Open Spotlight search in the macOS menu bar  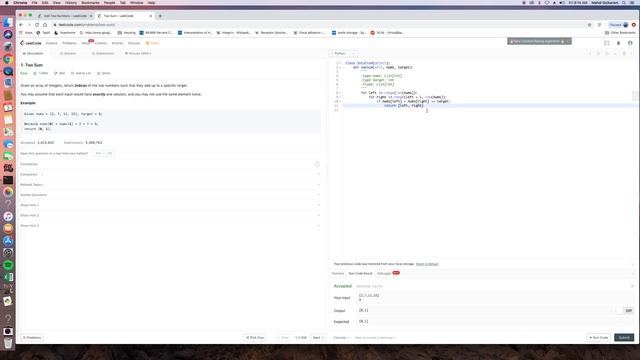(x=624, y=2)
